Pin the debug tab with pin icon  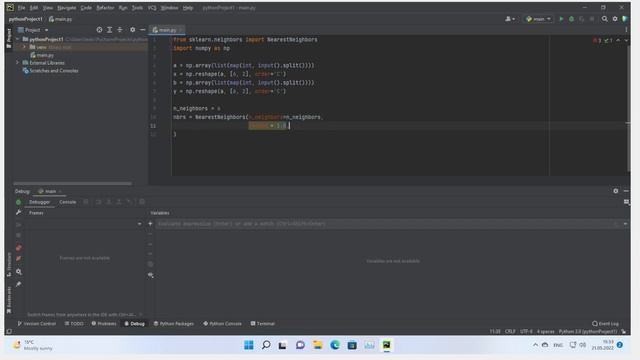tap(19, 284)
